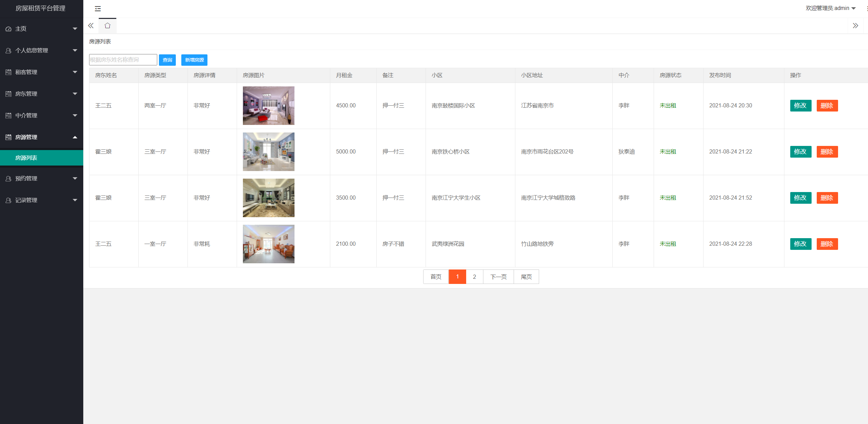
Task: Click the 记录管理 sidebar icon
Action: tap(8, 200)
